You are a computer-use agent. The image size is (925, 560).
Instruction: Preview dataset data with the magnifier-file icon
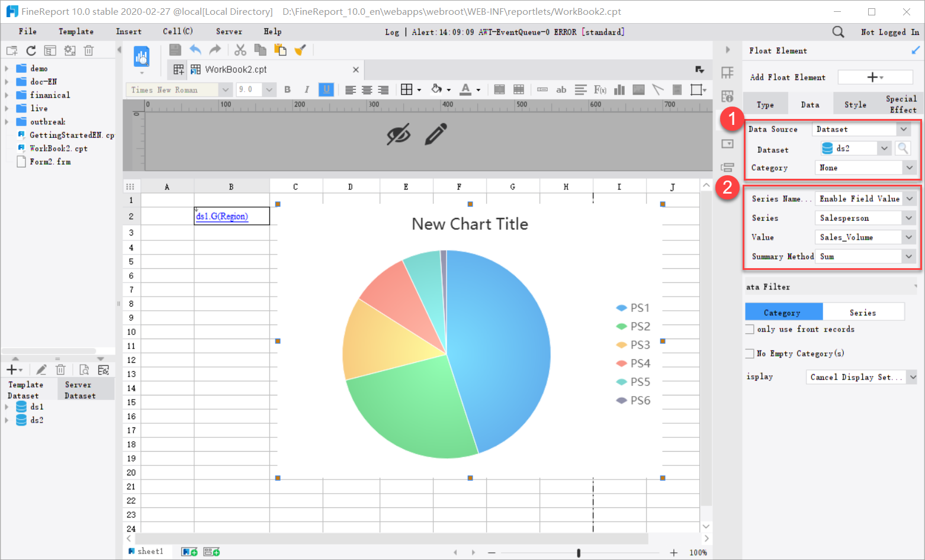click(x=83, y=369)
